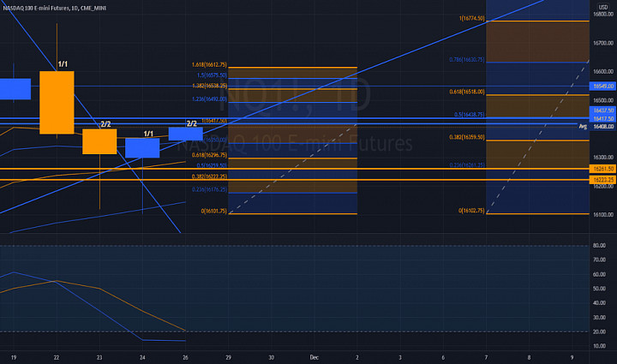Screen dimensions: 617x364
Task: Click the 16300.00 price axis tick
Action: (x=603, y=158)
